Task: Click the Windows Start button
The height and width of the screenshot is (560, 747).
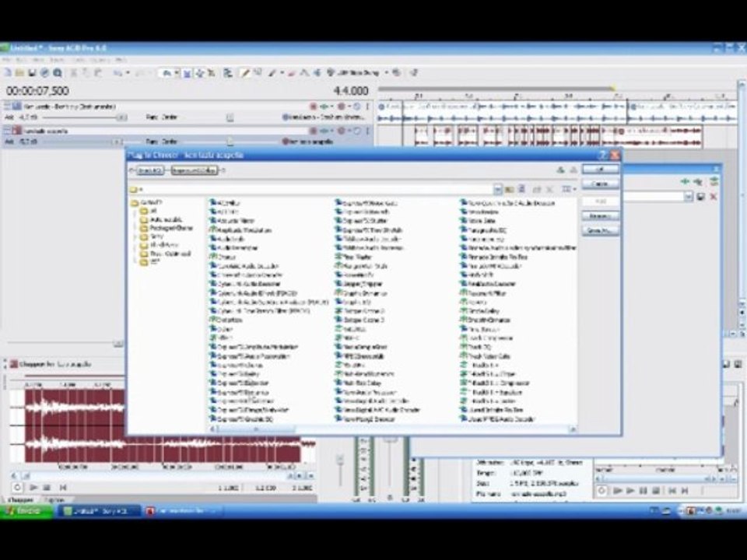Action: [26, 511]
